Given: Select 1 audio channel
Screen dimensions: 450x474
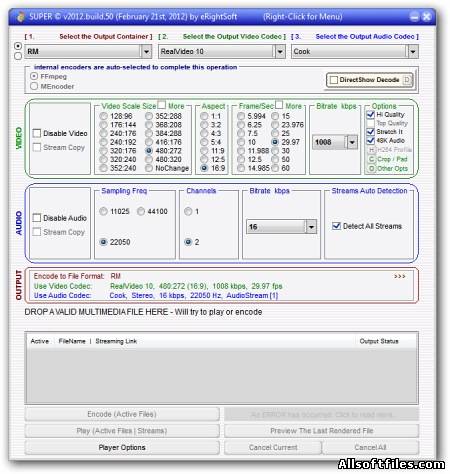Looking at the screenshot, I should (188, 211).
